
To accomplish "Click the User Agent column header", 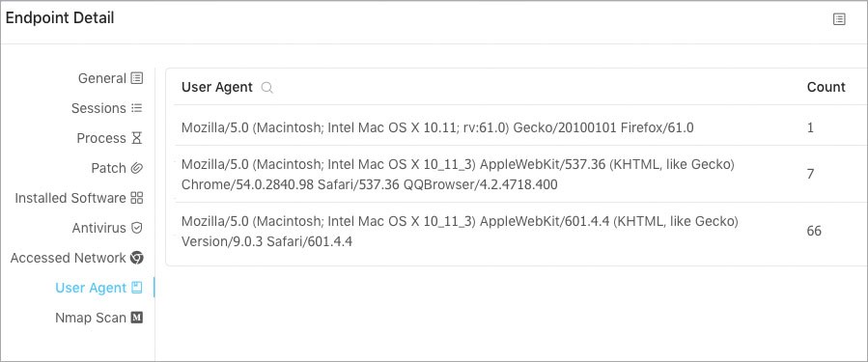I will click(x=217, y=88).
